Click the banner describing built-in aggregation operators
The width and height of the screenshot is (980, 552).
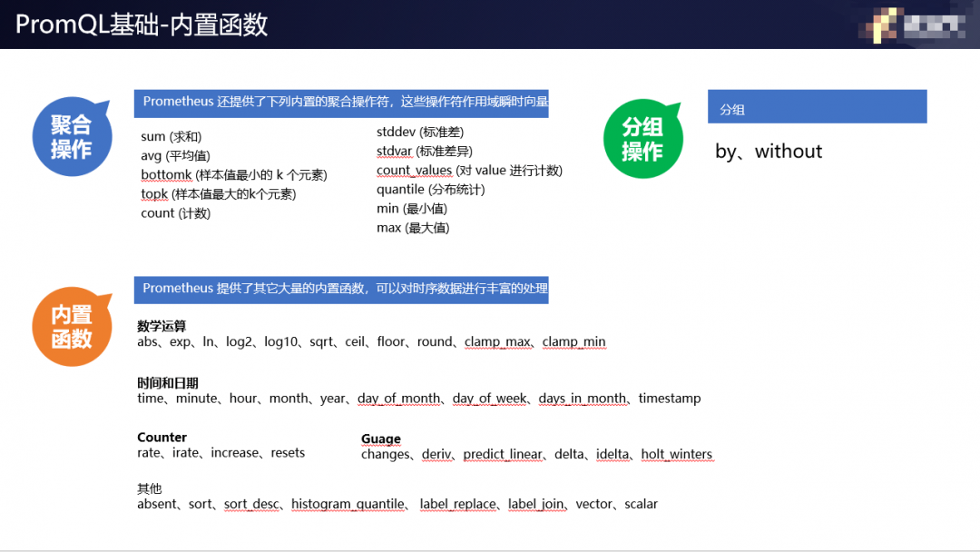[x=341, y=103]
